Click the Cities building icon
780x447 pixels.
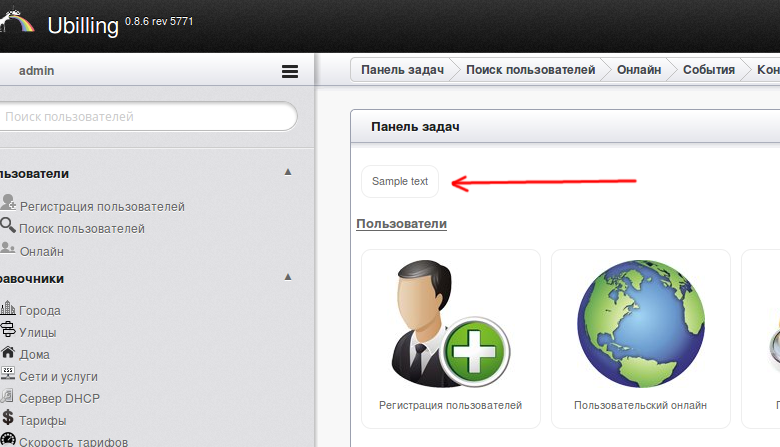(x=8, y=309)
